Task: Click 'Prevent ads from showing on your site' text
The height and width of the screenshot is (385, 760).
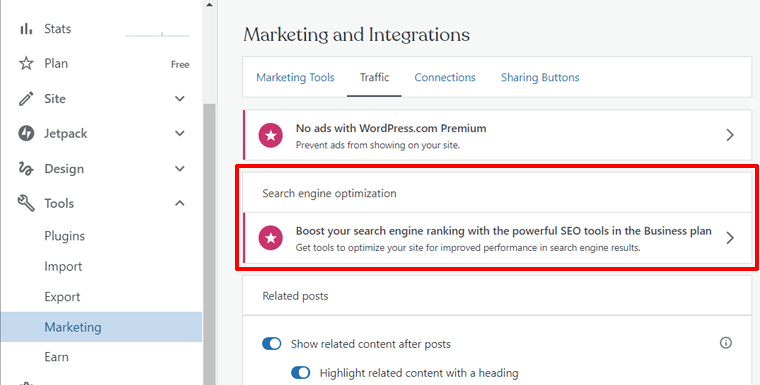Action: [378, 145]
